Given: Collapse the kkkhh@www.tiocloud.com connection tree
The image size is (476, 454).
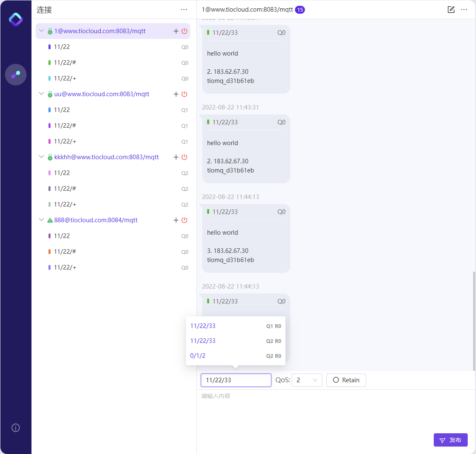Looking at the screenshot, I should (x=41, y=156).
